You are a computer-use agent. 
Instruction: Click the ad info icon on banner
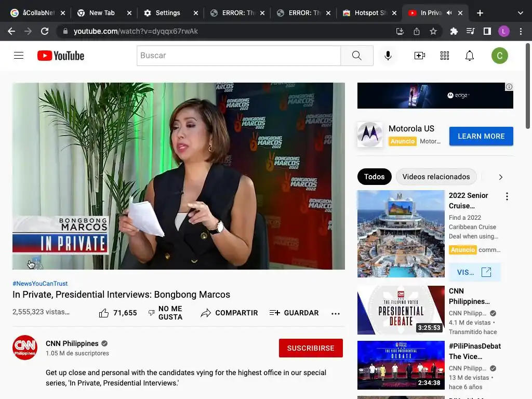point(509,87)
